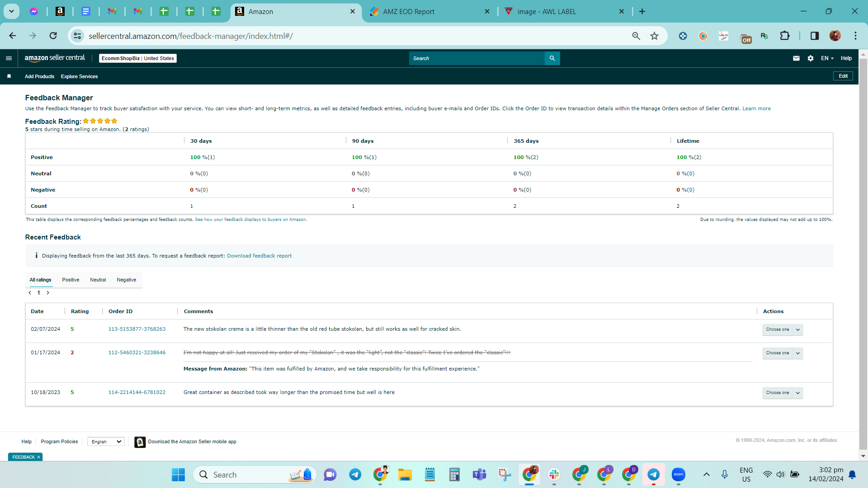Select the Positive feedback tab
This screenshot has height=488, width=868.
pyautogui.click(x=71, y=280)
